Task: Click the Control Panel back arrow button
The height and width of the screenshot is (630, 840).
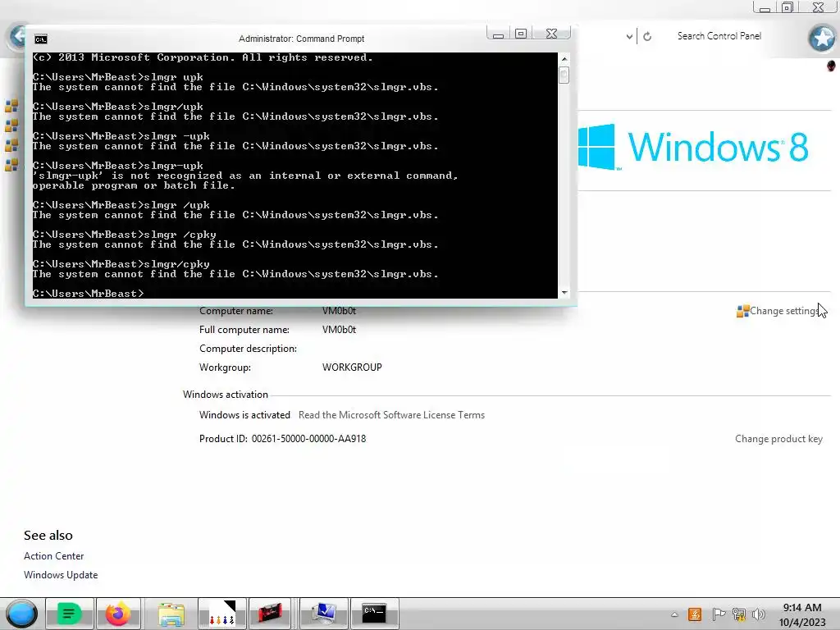Action: point(17,36)
